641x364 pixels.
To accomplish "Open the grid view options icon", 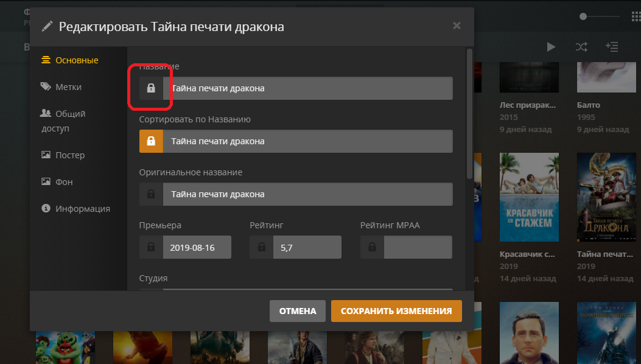I will (636, 16).
